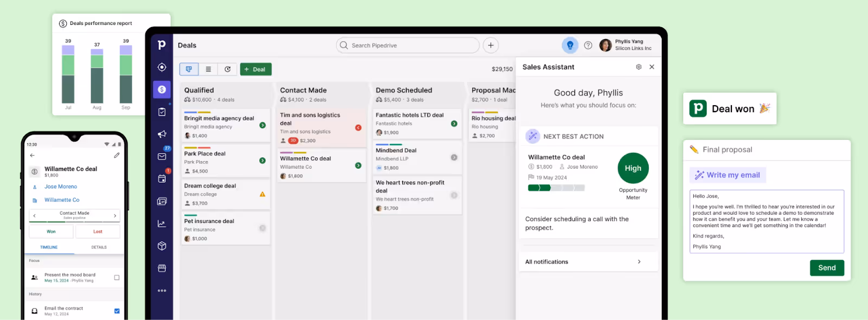Open Bringit media agency deal card

[x=225, y=126]
